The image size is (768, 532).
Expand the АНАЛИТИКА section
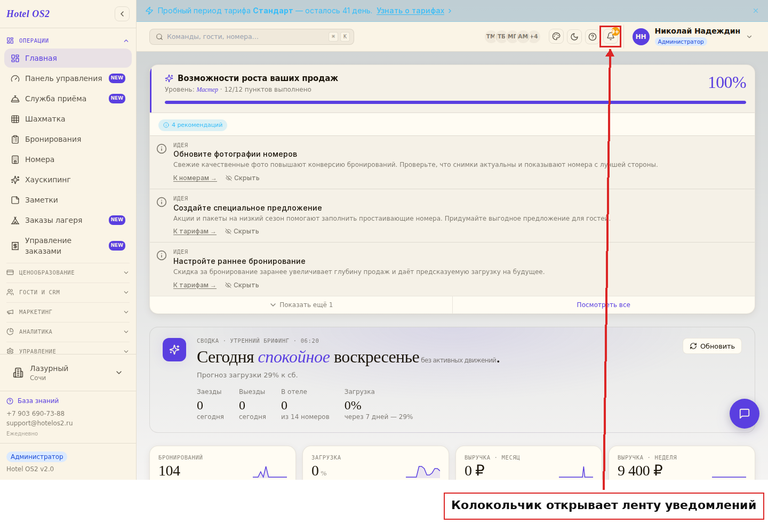pyautogui.click(x=68, y=332)
